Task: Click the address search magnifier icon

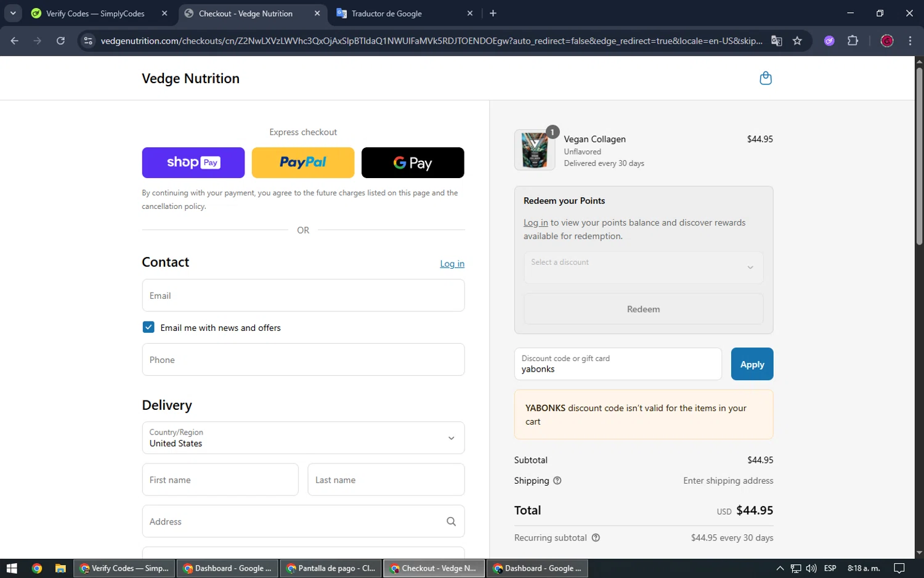Action: click(451, 521)
